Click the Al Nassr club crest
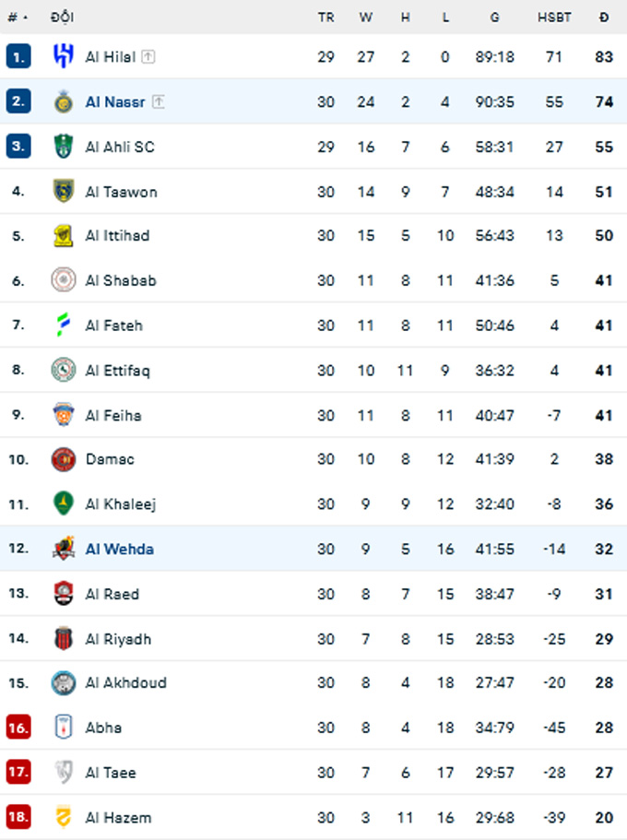The height and width of the screenshot is (840, 627). click(64, 101)
